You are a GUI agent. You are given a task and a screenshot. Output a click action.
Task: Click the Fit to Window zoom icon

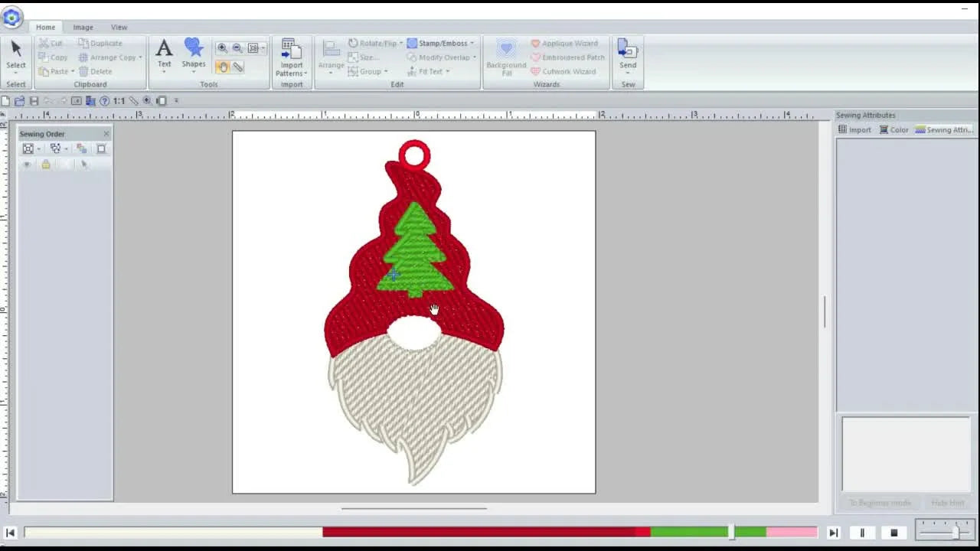(x=253, y=48)
